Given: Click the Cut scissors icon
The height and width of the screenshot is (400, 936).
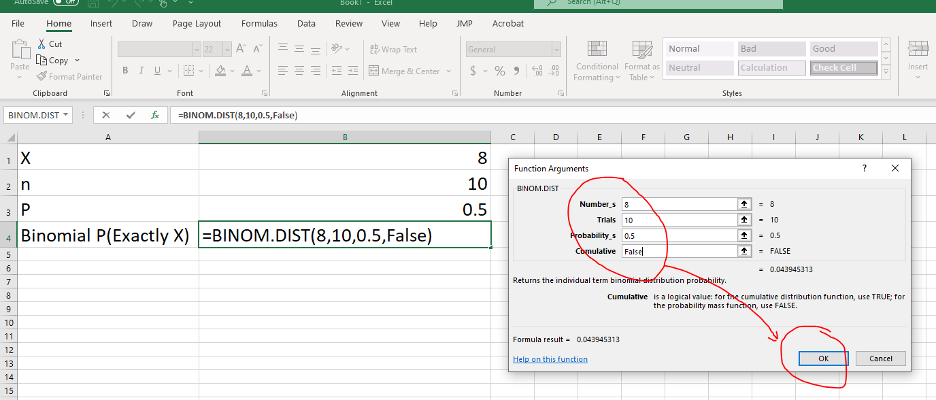Looking at the screenshot, I should [x=41, y=44].
